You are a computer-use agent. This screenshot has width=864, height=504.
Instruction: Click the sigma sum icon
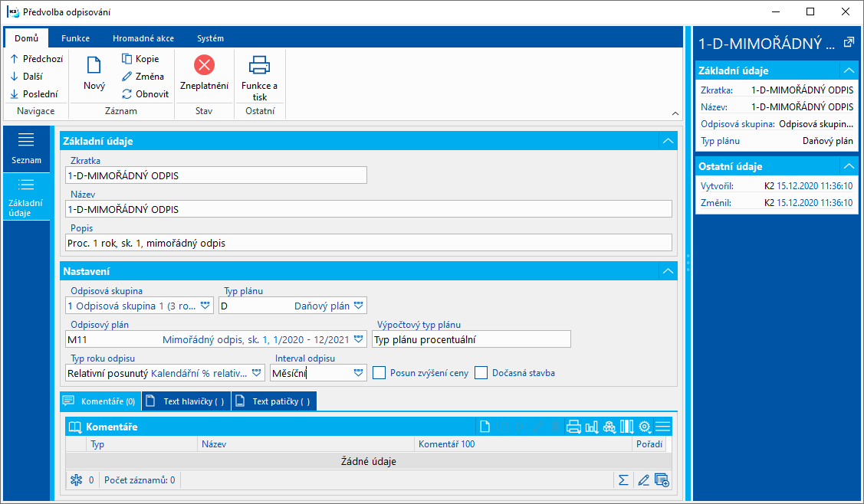coord(623,480)
